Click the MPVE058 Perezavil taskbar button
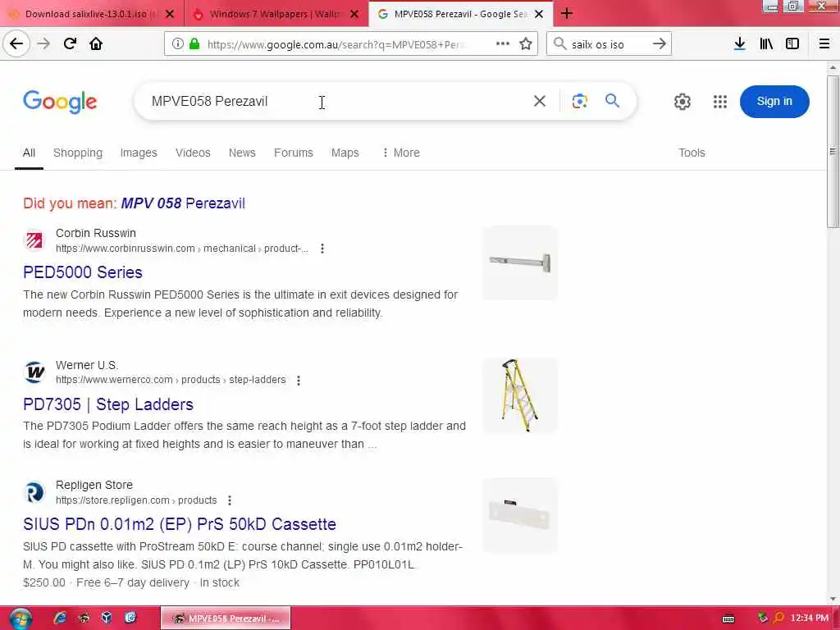This screenshot has width=840, height=630. (x=226, y=619)
